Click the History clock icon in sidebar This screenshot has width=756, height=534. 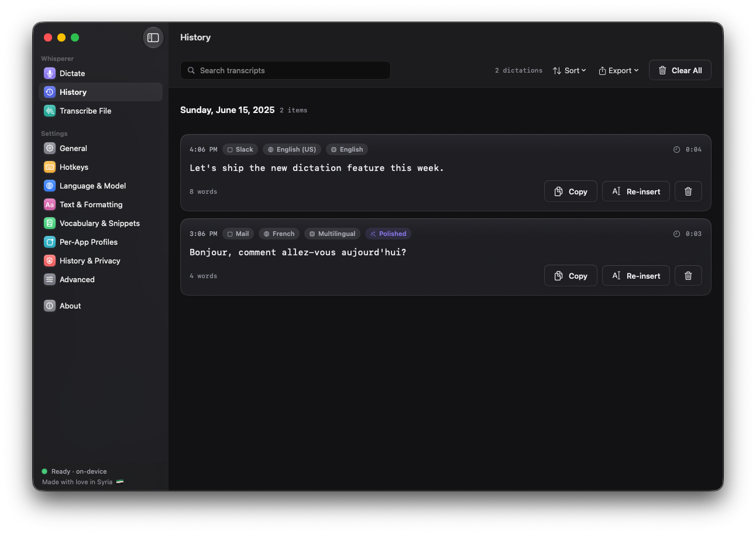(x=50, y=92)
